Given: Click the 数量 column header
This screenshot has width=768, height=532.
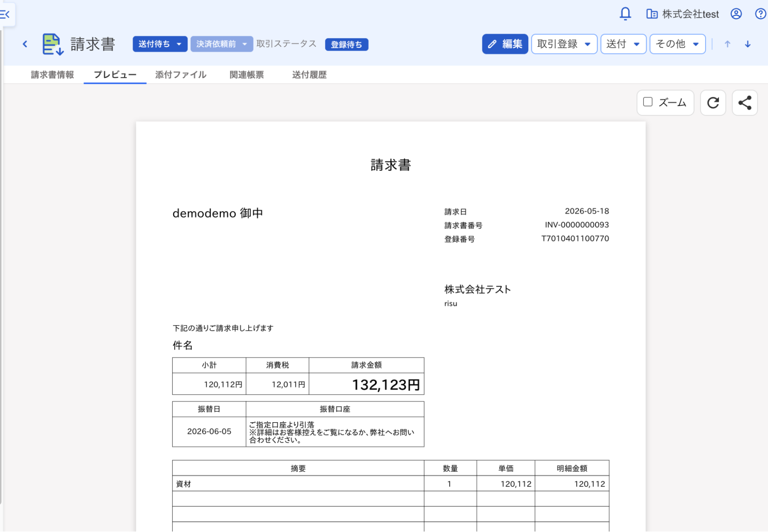Looking at the screenshot, I should pyautogui.click(x=450, y=468).
